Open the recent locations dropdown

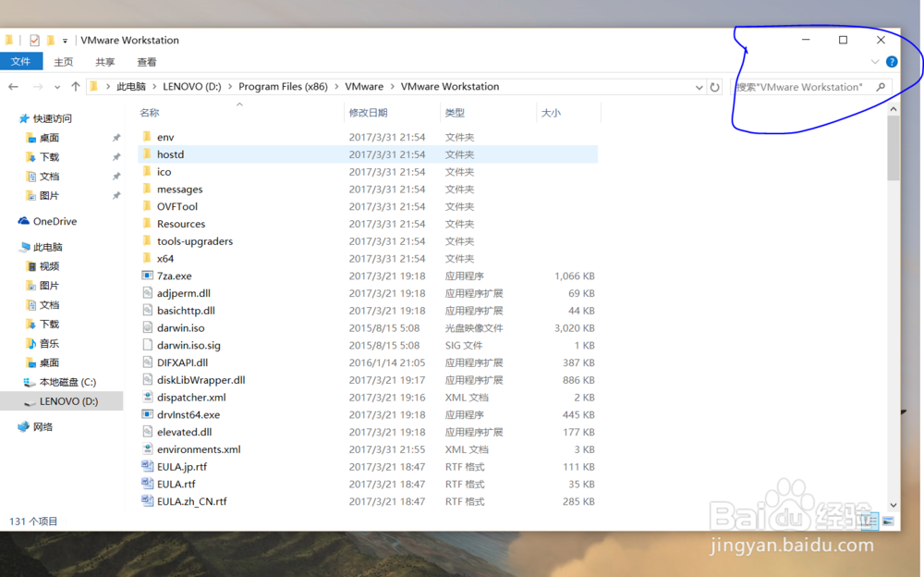coord(57,87)
